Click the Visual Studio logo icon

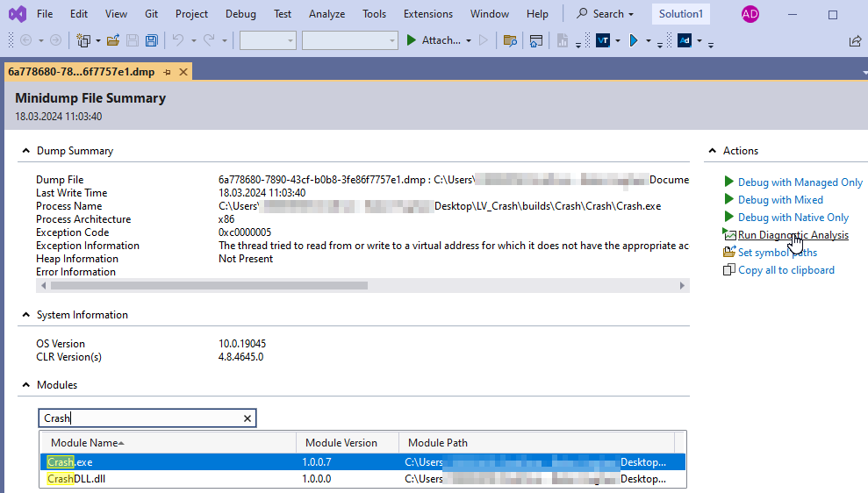pos(15,14)
